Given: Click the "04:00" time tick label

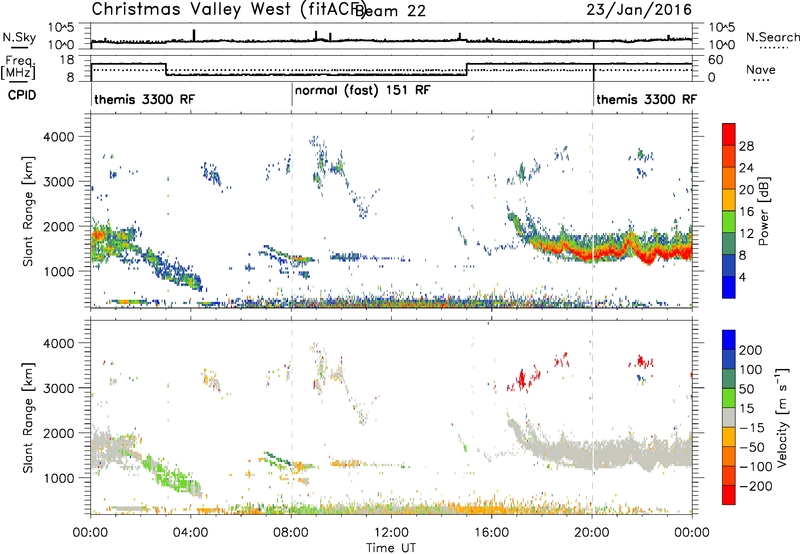Looking at the screenshot, I should (x=191, y=532).
